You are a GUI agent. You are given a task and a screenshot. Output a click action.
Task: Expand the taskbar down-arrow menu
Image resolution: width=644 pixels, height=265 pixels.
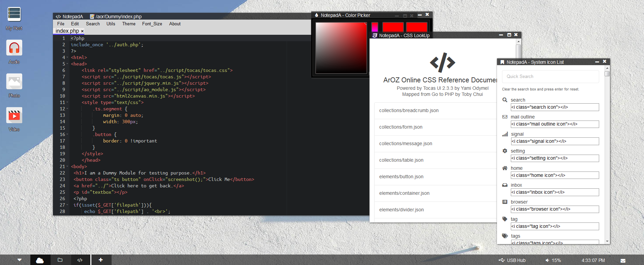[x=20, y=260]
